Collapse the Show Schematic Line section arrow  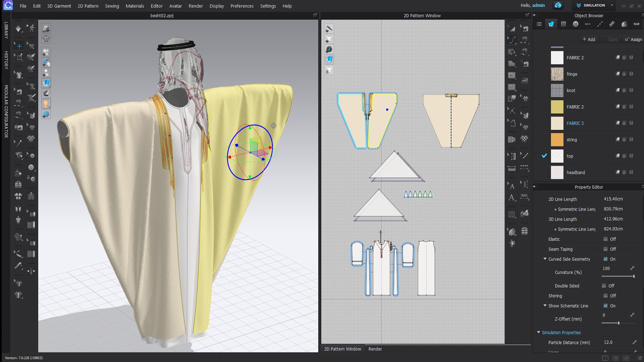click(x=545, y=305)
